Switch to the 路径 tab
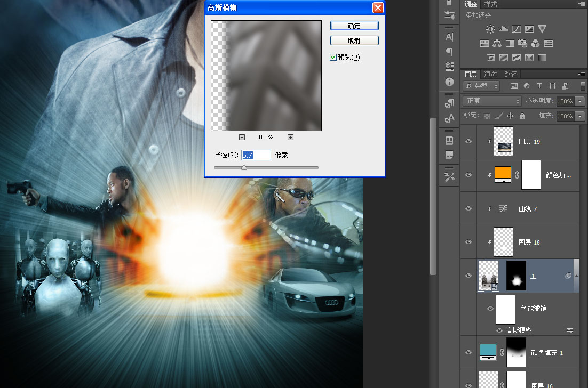This screenshot has width=588, height=388. (511, 75)
